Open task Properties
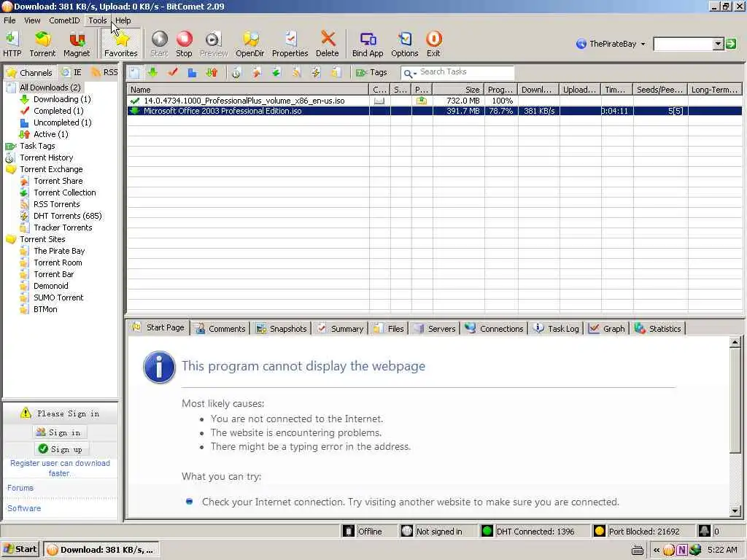 pyautogui.click(x=290, y=44)
